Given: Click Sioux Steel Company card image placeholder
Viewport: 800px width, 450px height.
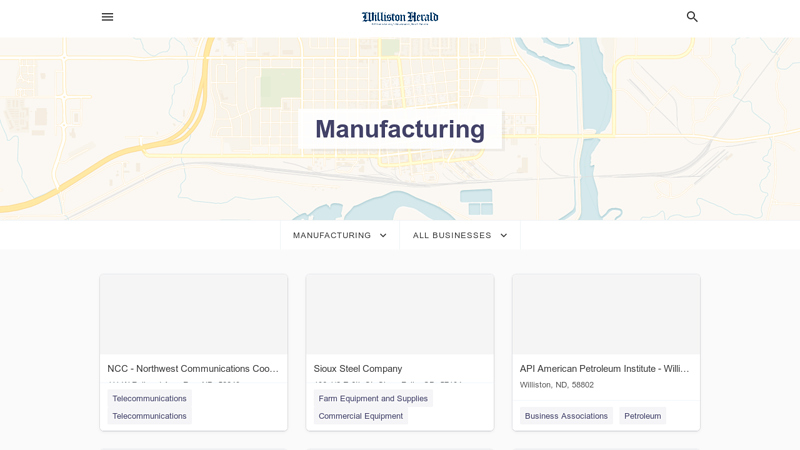Looking at the screenshot, I should 400,314.
